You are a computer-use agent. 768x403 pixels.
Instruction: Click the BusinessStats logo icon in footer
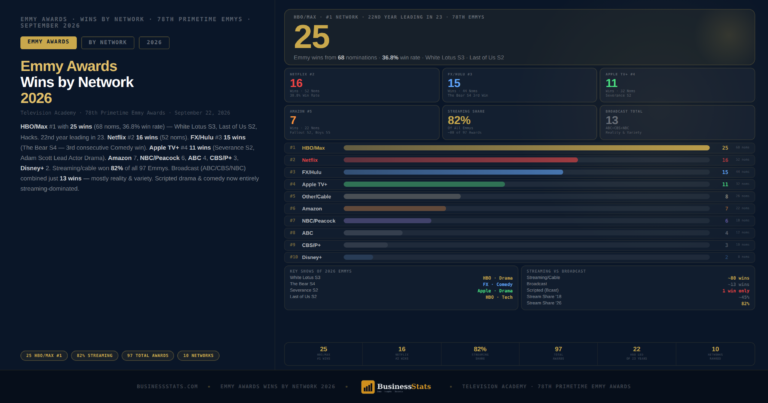coord(367,387)
